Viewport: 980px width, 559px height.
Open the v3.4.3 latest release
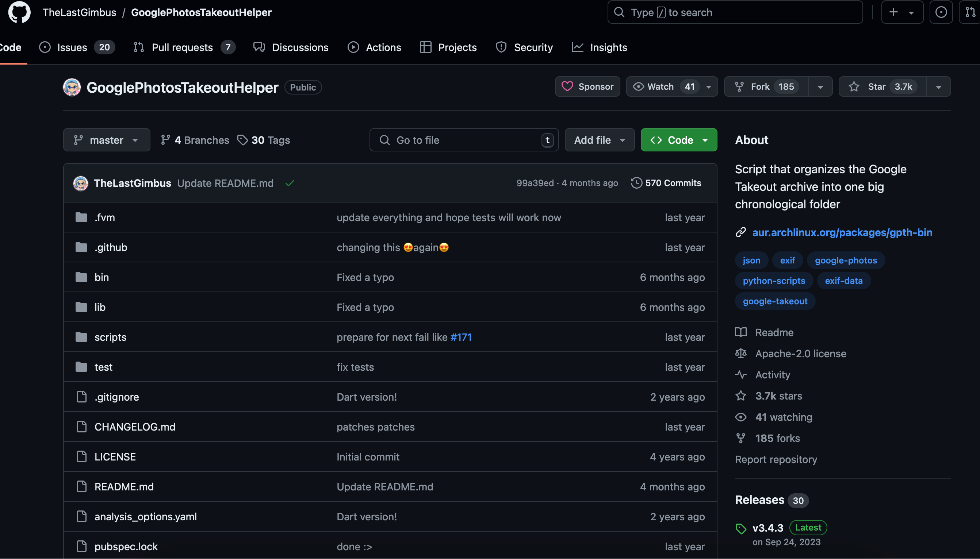coord(767,528)
